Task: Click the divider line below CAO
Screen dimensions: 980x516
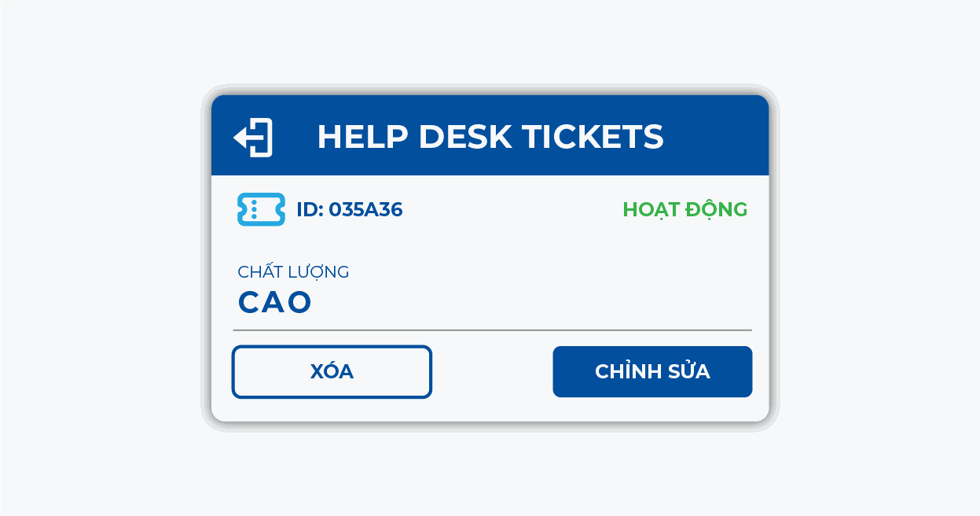Action: (x=492, y=330)
